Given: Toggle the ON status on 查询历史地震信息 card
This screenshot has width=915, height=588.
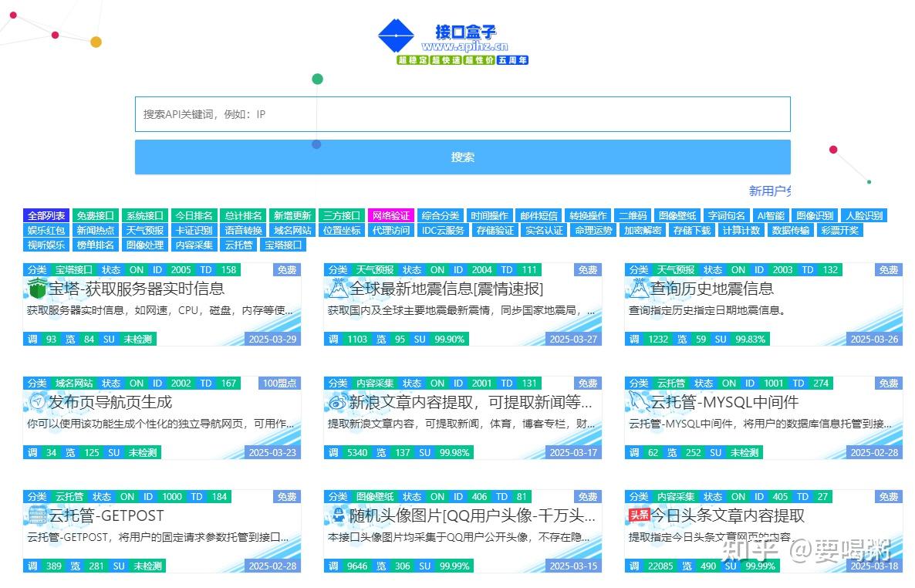Looking at the screenshot, I should (x=738, y=269).
